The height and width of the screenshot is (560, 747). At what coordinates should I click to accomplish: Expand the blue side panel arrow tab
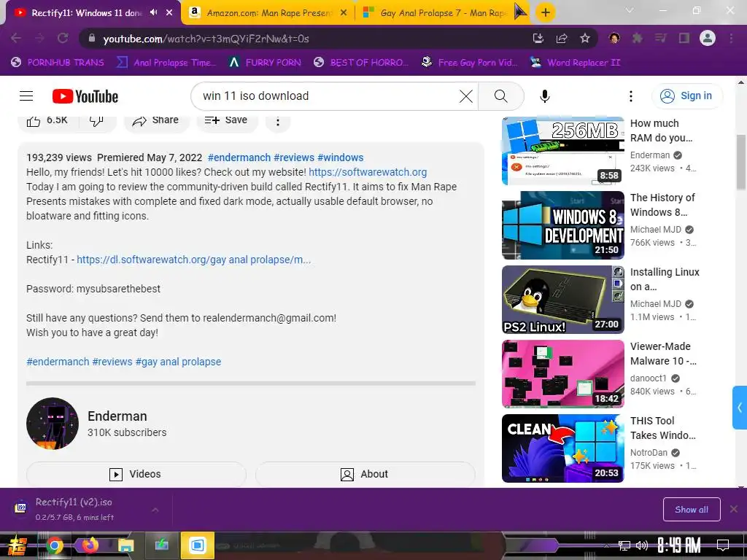(x=740, y=408)
